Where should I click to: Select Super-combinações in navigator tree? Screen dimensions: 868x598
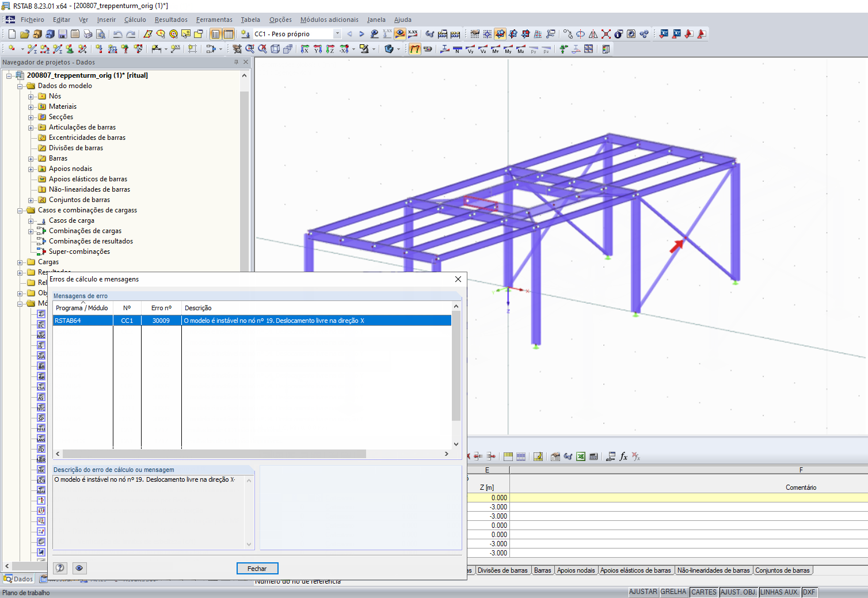79,252
